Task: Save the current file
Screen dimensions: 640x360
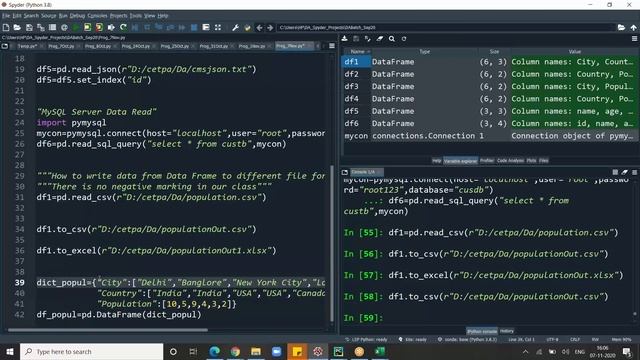Action: tap(29, 27)
